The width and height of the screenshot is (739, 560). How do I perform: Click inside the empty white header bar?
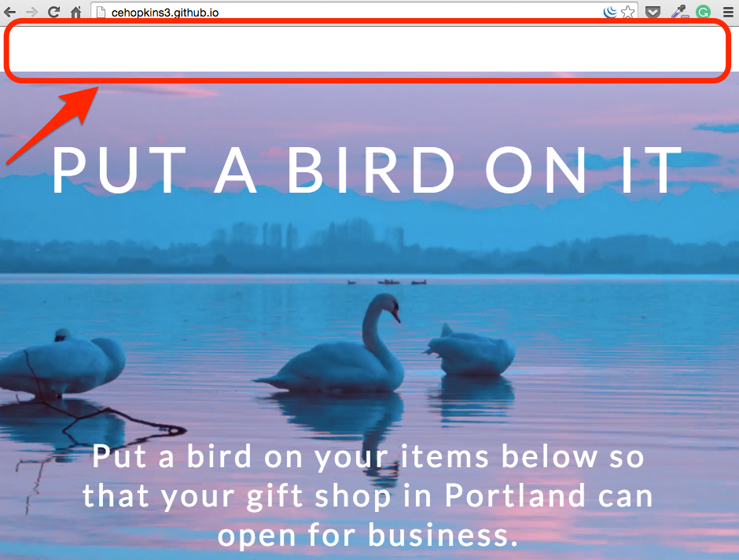[368, 50]
